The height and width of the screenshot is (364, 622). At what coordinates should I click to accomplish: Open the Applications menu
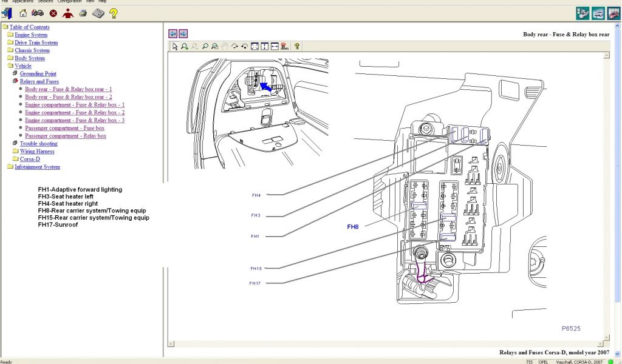tap(23, 2)
